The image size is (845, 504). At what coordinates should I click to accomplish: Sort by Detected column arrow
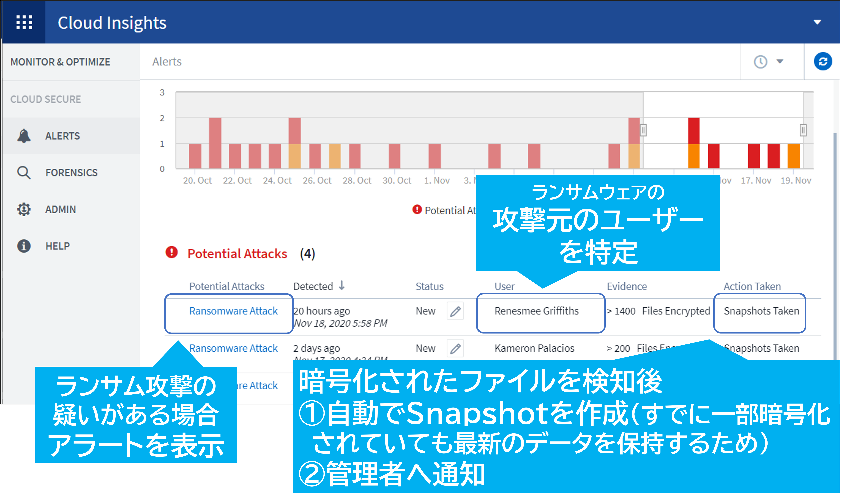click(x=342, y=286)
